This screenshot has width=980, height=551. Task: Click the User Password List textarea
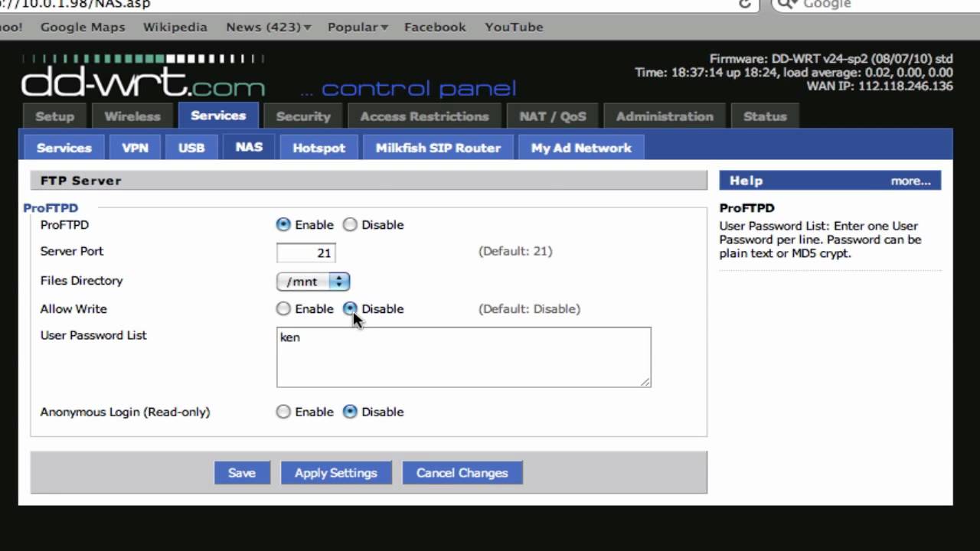464,357
